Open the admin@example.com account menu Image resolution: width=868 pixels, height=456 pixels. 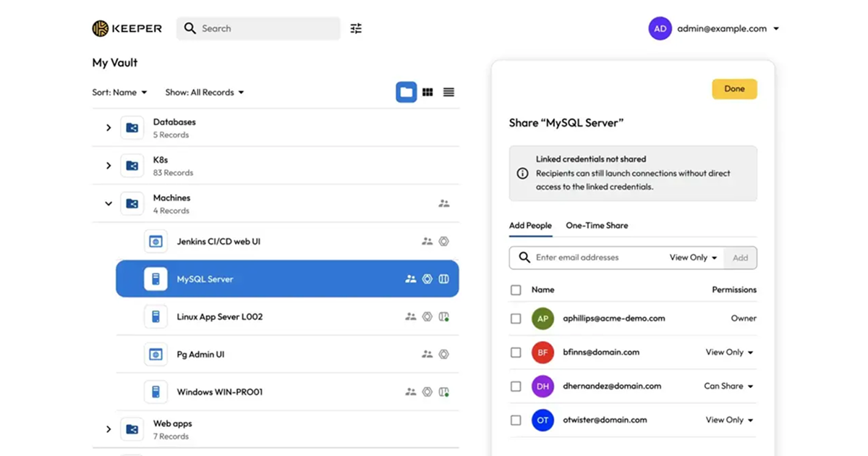pos(728,28)
